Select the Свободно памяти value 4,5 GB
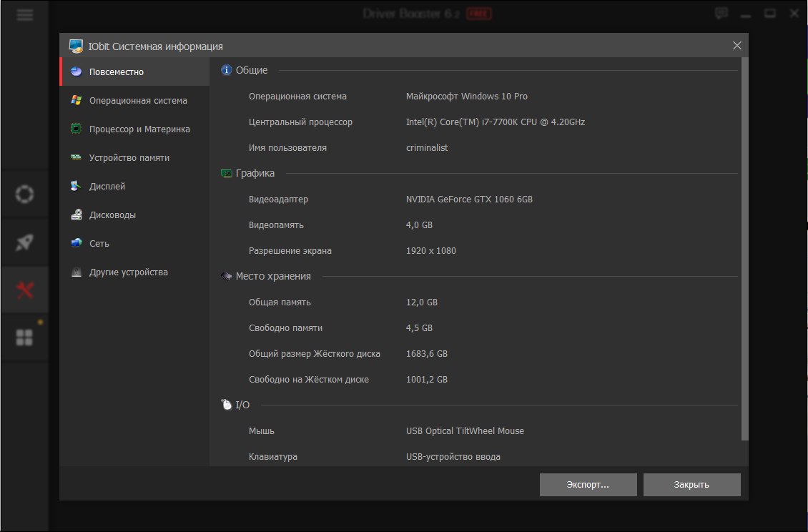The height and width of the screenshot is (532, 808). [x=420, y=328]
